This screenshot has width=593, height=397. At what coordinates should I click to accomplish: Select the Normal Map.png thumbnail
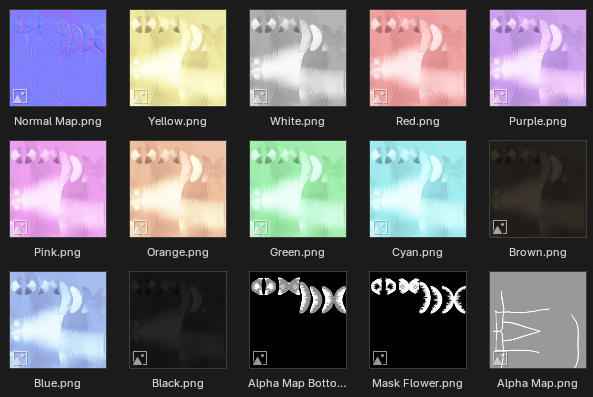58,58
